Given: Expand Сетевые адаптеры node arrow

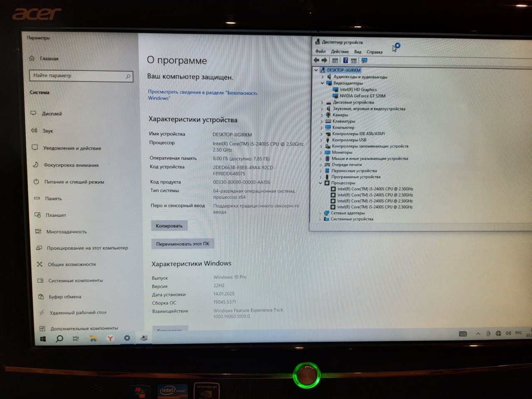Looking at the screenshot, I should [320, 213].
